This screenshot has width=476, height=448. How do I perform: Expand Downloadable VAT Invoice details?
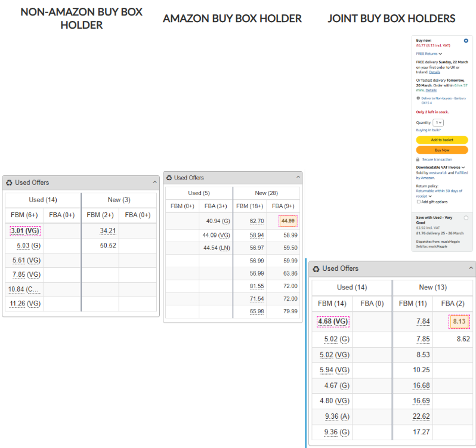pos(440,167)
